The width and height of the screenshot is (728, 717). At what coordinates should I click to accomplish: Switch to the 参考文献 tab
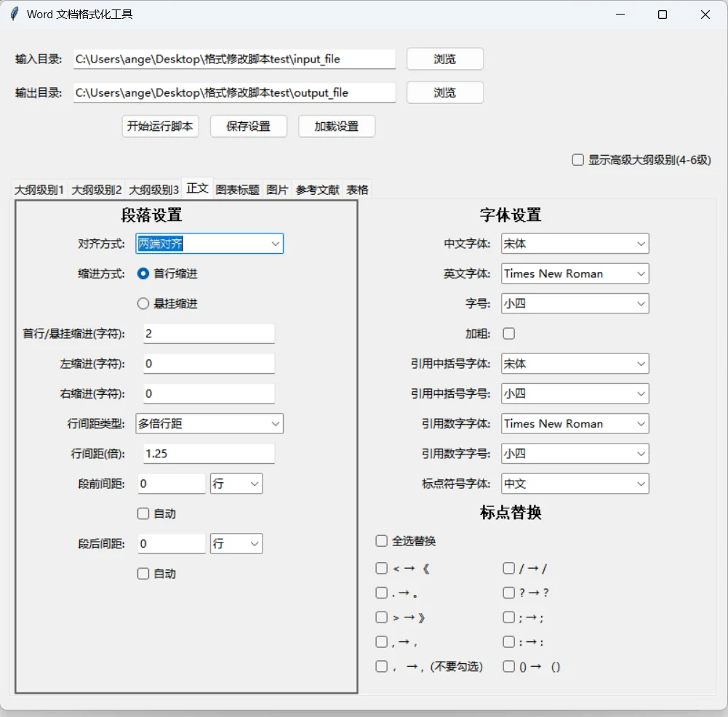click(x=318, y=188)
